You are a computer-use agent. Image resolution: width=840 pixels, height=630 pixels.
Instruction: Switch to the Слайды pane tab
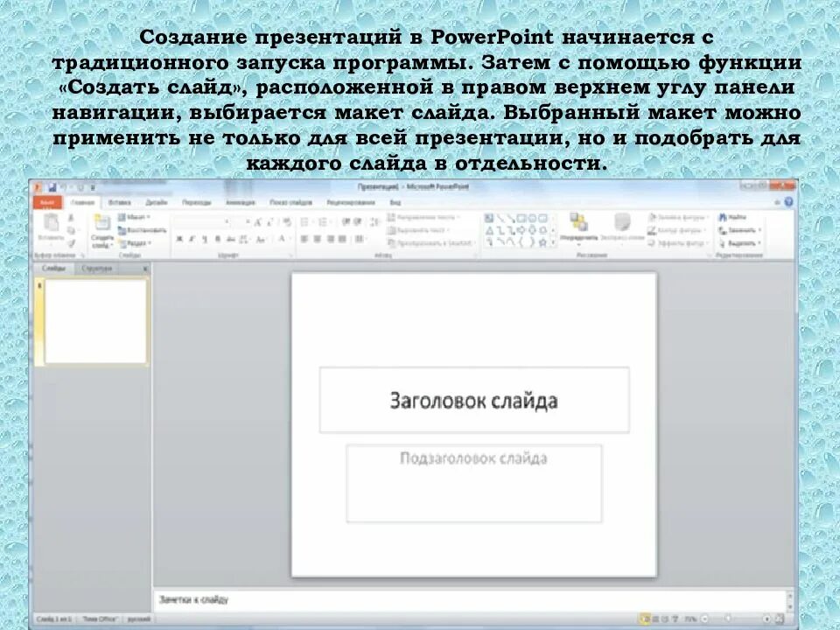click(53, 268)
